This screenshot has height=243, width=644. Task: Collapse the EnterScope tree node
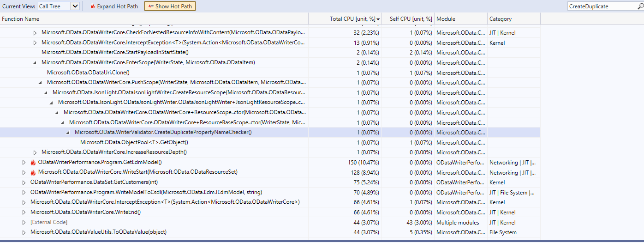[x=35, y=63]
